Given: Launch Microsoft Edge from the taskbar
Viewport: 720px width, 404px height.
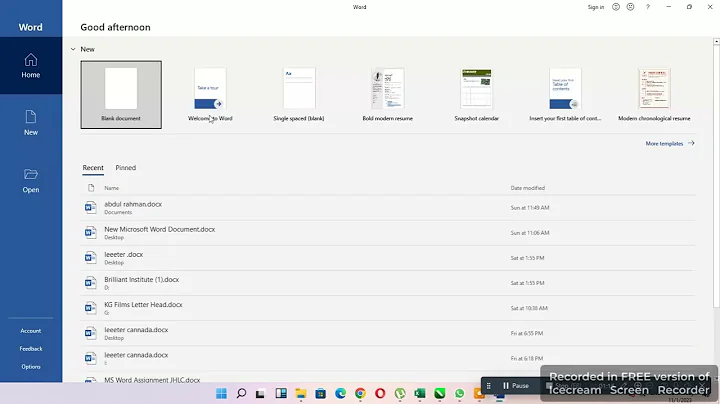Looking at the screenshot, I should pos(340,393).
